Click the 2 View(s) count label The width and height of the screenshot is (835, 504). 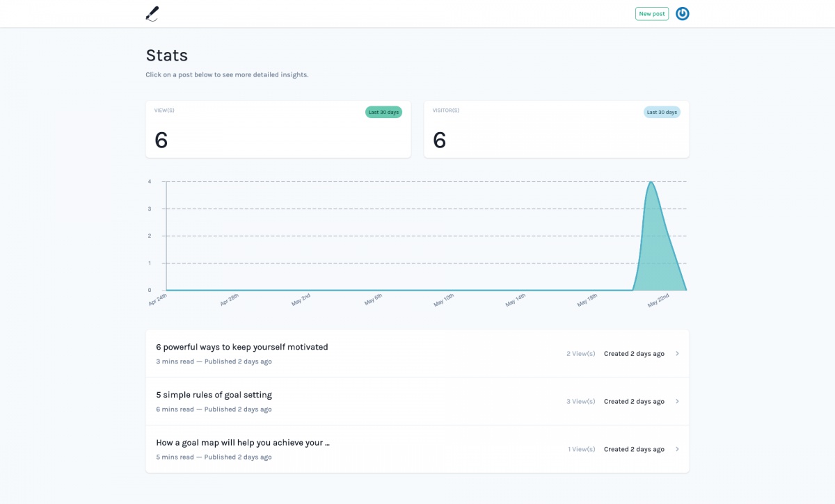[580, 354]
